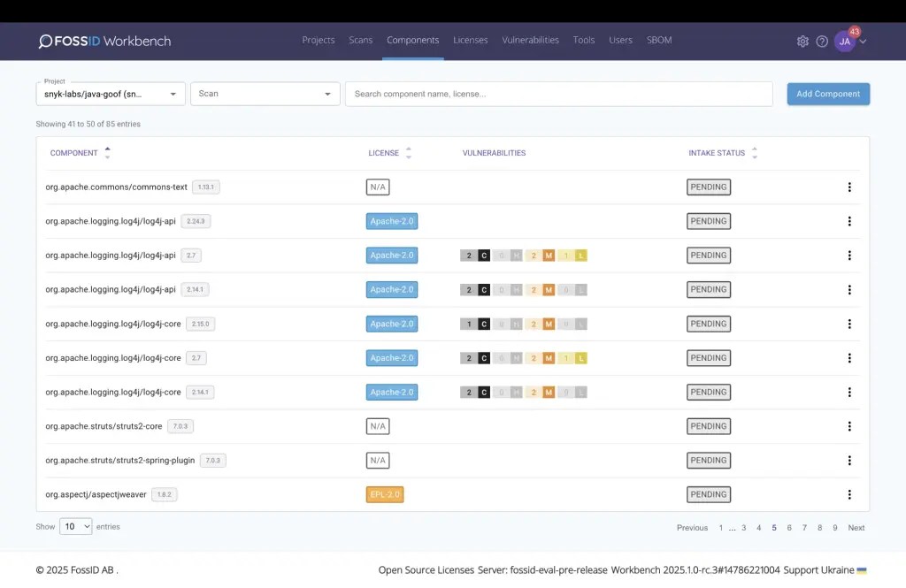Open the Open Source Licenses footer link
906x588 pixels.
click(x=426, y=569)
